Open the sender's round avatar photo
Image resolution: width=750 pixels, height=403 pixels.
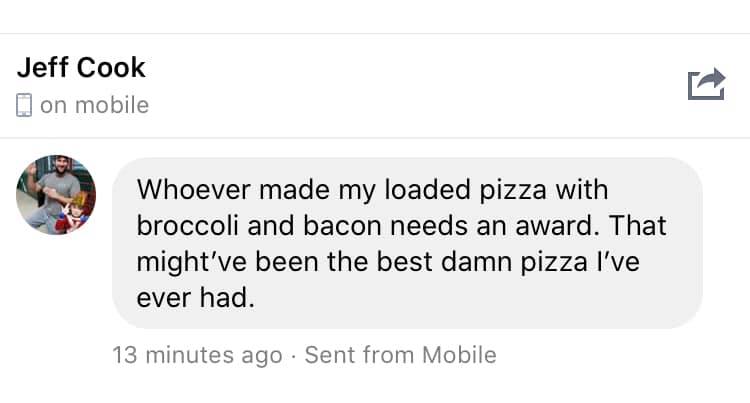pyautogui.click(x=56, y=195)
